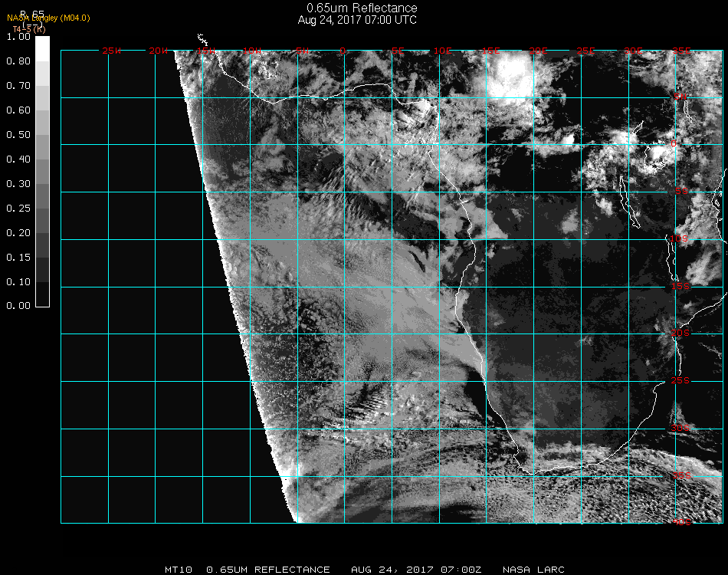The image size is (728, 575).
Task: Click the "AUG 24, 2017 07:00Z" footer timestamp
Action: (416, 570)
